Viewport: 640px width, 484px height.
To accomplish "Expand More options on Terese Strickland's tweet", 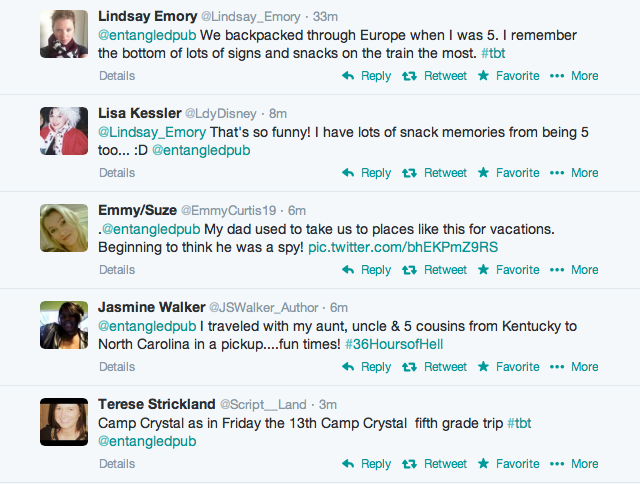I will pyautogui.click(x=574, y=464).
